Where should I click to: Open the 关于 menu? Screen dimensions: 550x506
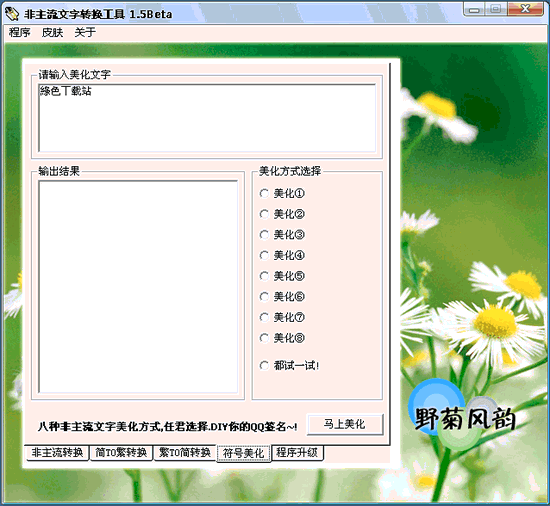[x=85, y=32]
